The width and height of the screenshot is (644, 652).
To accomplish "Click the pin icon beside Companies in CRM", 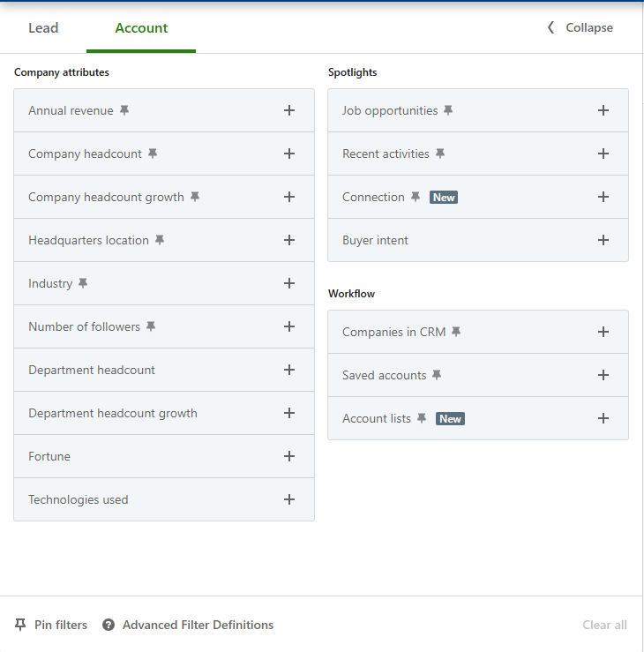I will click(456, 332).
